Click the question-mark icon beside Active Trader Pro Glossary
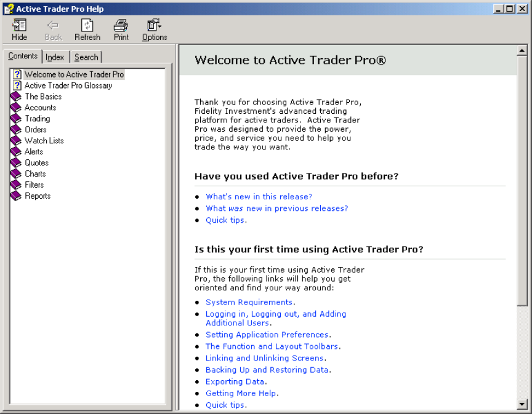532x414 pixels. [17, 86]
